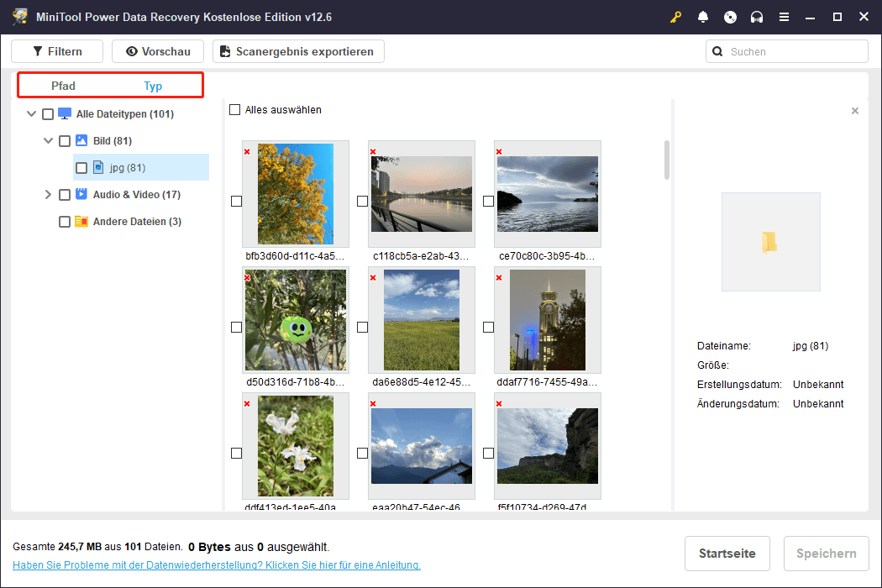Screen dimensions: 882x588
Task: Click the Suchen search field
Action: click(794, 51)
